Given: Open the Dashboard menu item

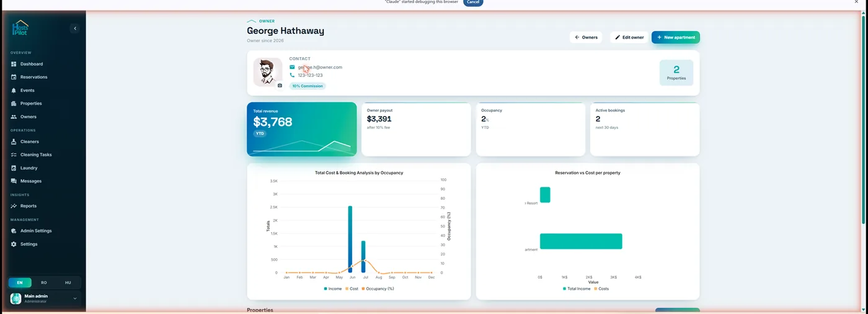Looking at the screenshot, I should click(43, 64).
